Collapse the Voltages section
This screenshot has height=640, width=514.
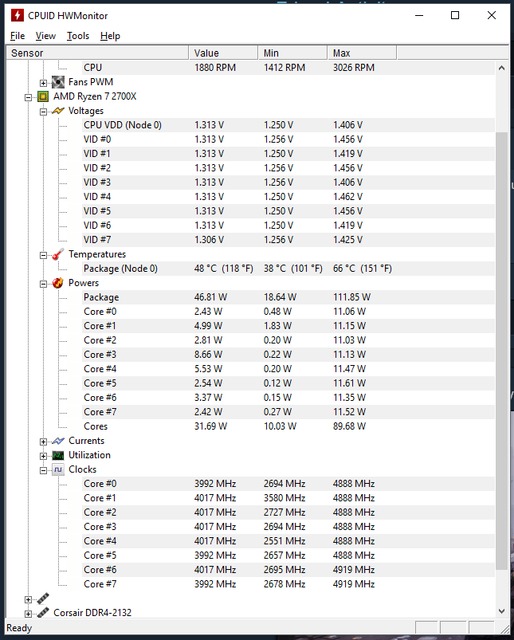[x=43, y=111]
